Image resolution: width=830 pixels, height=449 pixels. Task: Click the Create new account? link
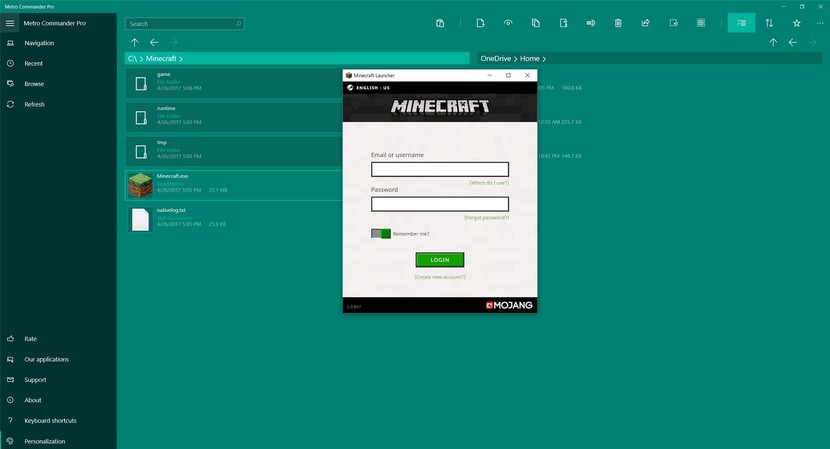click(x=440, y=277)
